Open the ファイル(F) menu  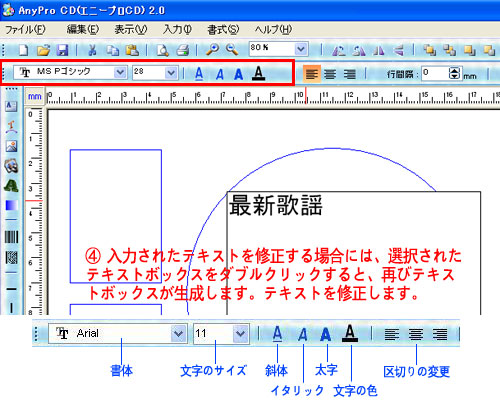click(25, 30)
